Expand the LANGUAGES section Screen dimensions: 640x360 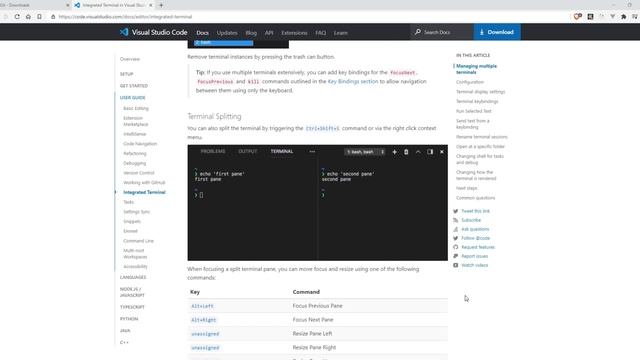click(133, 277)
